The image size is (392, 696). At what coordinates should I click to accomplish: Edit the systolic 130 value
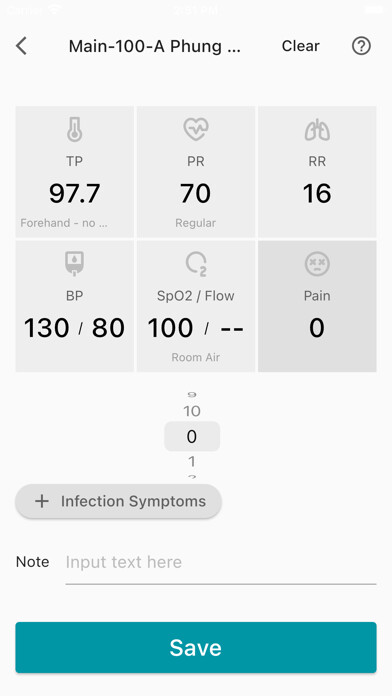[x=47, y=328]
